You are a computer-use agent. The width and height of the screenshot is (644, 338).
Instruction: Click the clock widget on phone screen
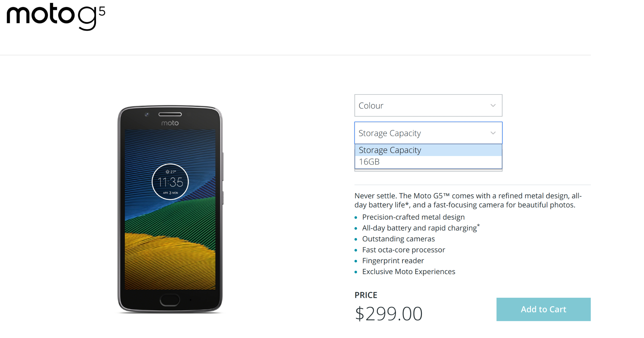(x=170, y=182)
